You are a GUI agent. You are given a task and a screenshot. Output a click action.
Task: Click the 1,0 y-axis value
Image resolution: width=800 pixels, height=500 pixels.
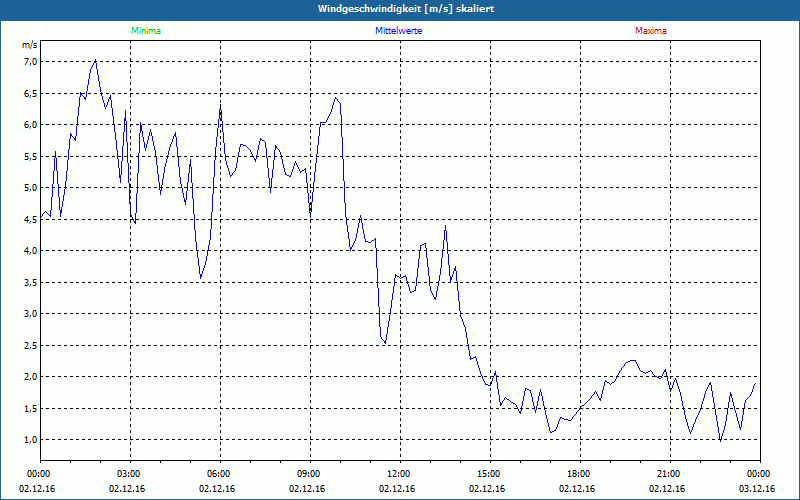click(31, 440)
